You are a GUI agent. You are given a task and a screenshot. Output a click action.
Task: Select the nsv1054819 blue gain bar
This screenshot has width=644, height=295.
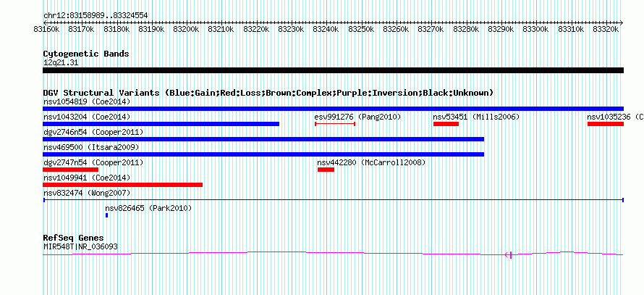333,109
